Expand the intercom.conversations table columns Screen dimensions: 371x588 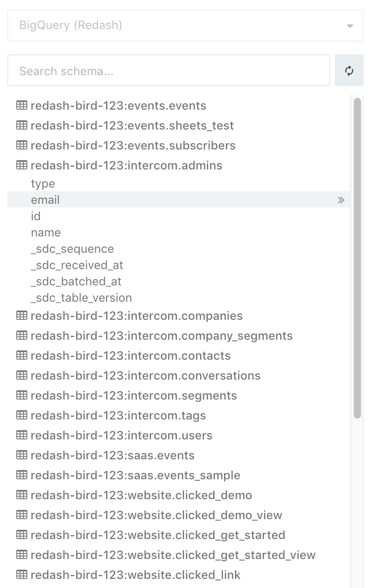tap(145, 376)
